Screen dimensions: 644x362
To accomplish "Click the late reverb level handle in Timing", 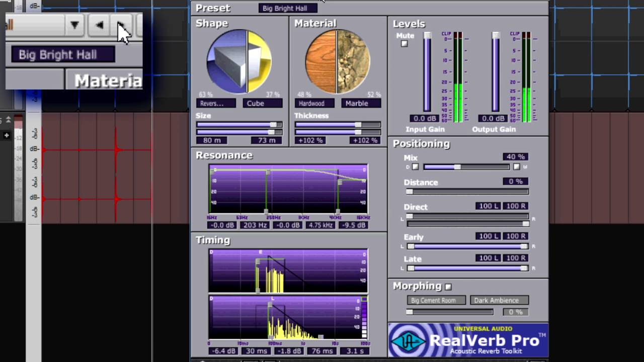I will click(270, 305).
